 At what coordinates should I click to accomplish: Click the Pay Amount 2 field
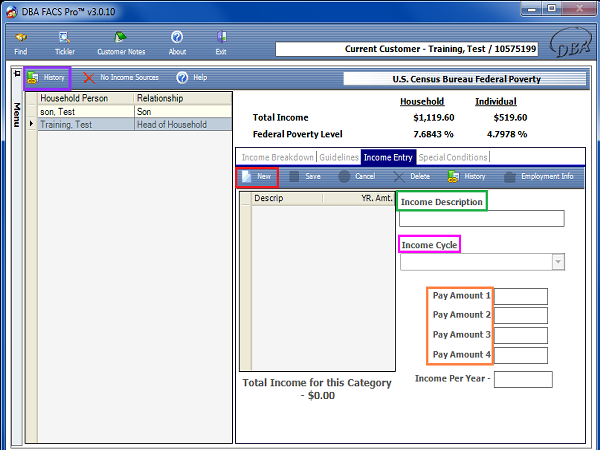(521, 316)
